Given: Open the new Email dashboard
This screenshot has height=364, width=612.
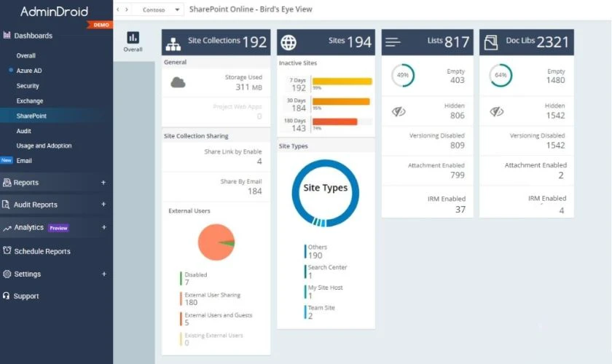Looking at the screenshot, I should 24,160.
